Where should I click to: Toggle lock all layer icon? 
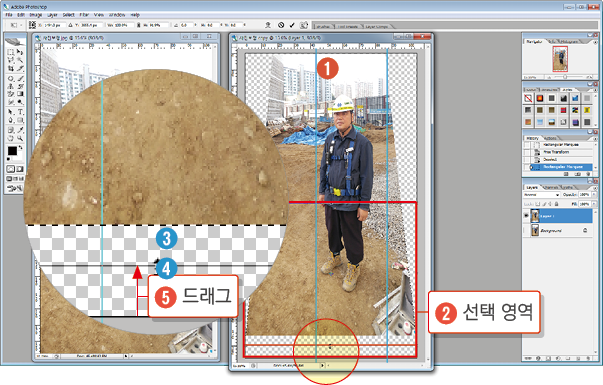(x=556, y=204)
